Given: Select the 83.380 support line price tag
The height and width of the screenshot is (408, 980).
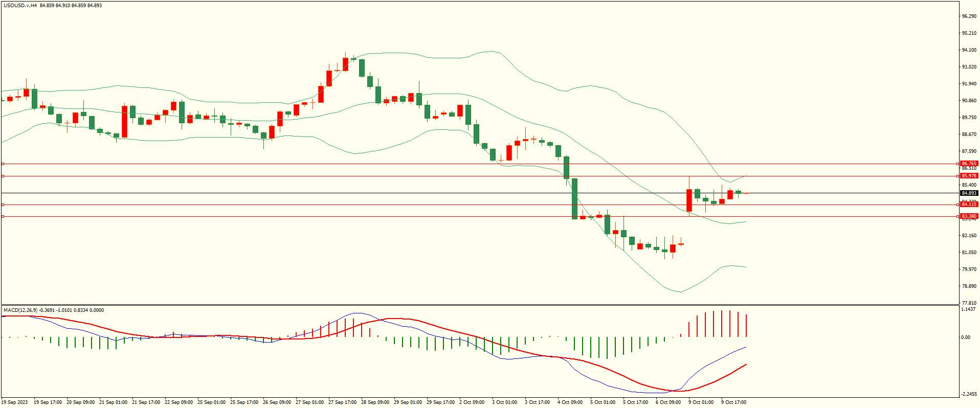Looking at the screenshot, I should tap(969, 216).
